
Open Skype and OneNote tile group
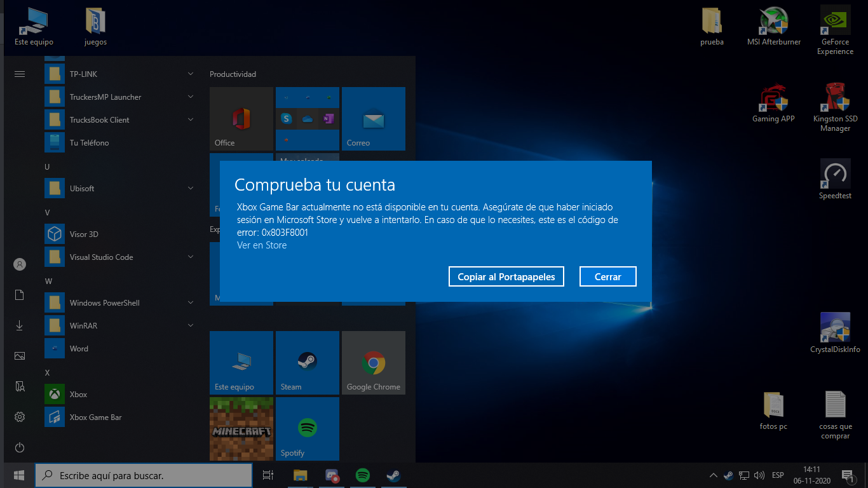pyautogui.click(x=308, y=119)
